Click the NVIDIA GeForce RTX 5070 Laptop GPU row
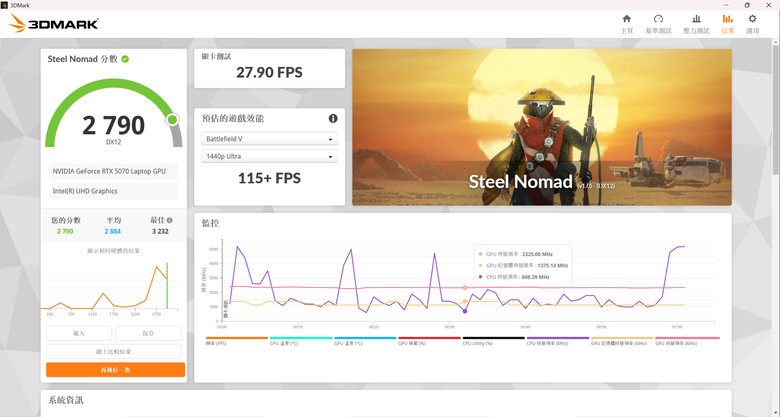The width and height of the screenshot is (780, 417). coord(113,171)
